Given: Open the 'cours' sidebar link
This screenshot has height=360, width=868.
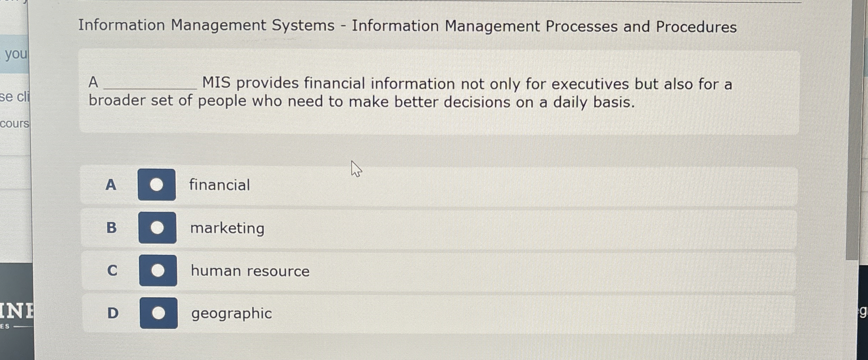Looking at the screenshot, I should 14,122.
